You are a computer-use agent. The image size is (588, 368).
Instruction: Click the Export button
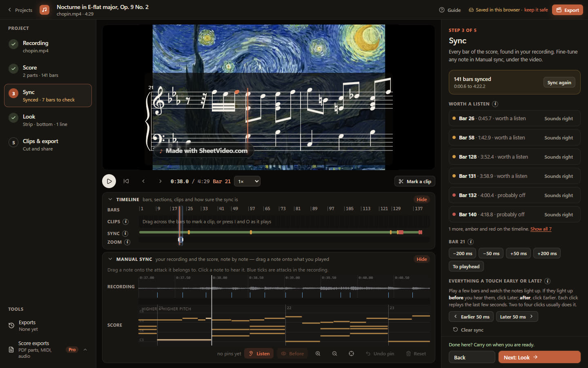(568, 10)
